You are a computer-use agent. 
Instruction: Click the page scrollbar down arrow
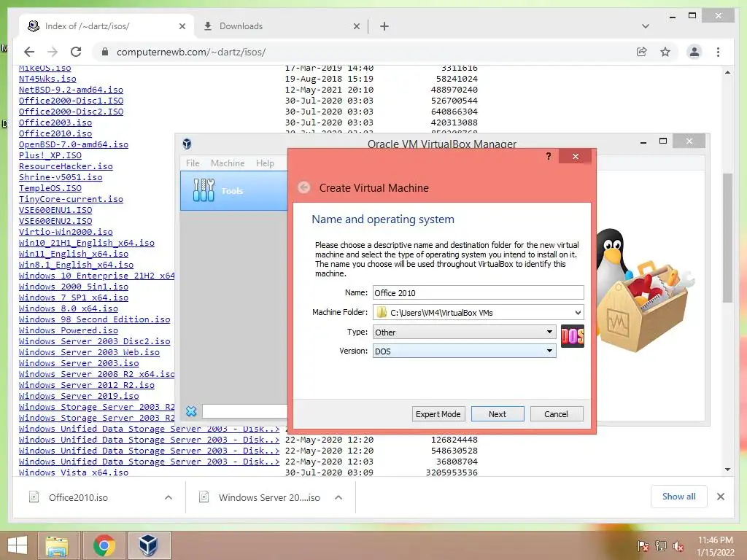727,470
